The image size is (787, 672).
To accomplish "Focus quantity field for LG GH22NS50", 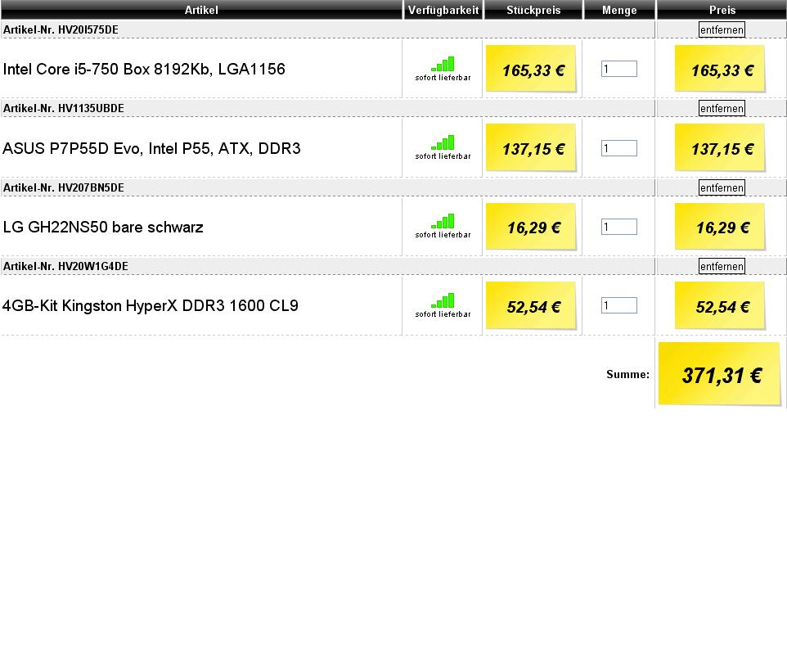I will click(x=619, y=227).
